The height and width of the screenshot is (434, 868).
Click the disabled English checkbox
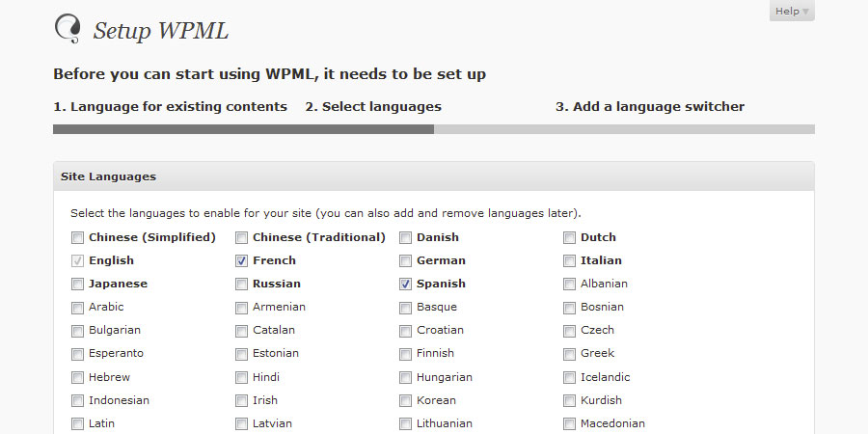click(77, 260)
